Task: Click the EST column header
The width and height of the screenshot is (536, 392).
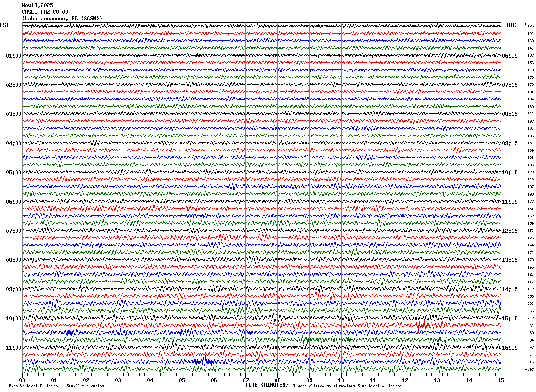Action: (x=4, y=25)
